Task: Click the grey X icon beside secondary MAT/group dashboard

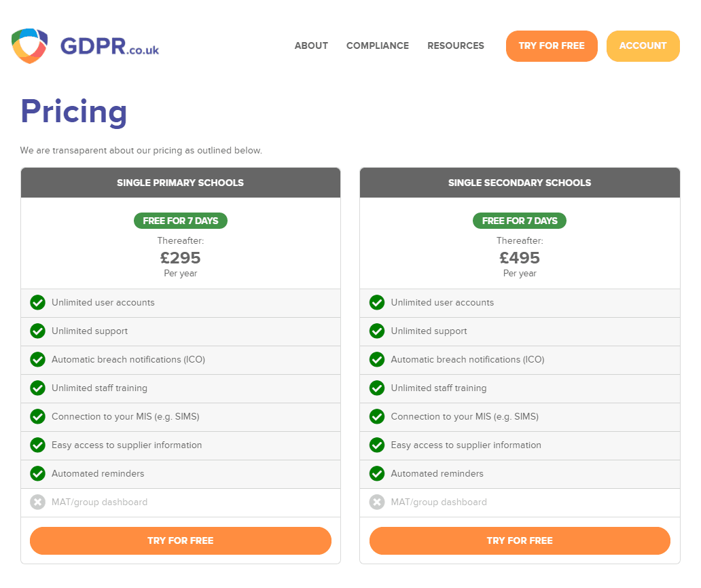Action: pos(377,502)
